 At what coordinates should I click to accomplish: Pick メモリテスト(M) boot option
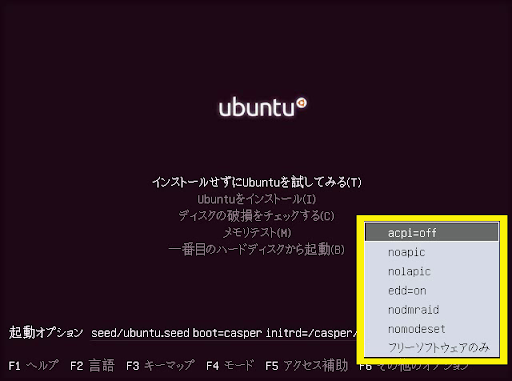[x=257, y=233]
